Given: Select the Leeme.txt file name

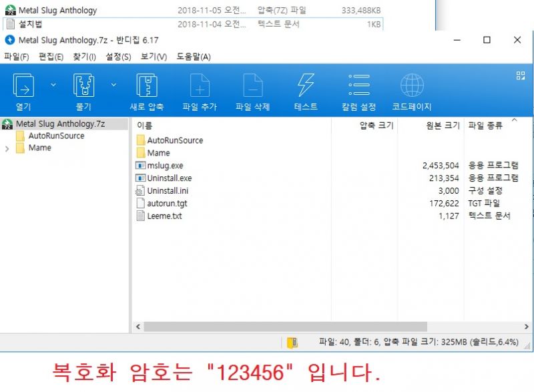Looking at the screenshot, I should point(164,216).
